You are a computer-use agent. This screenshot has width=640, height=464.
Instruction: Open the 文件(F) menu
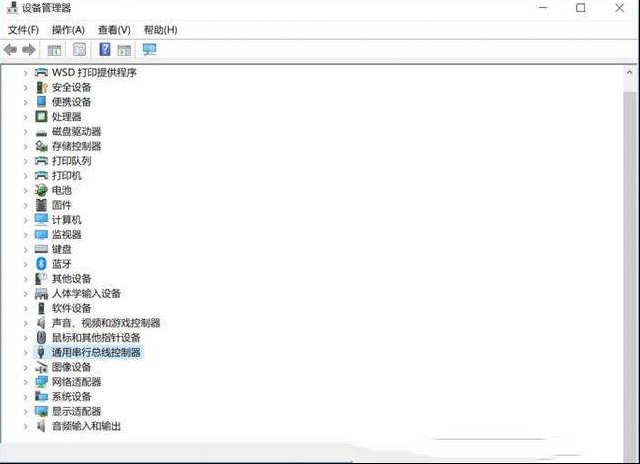pos(23,30)
